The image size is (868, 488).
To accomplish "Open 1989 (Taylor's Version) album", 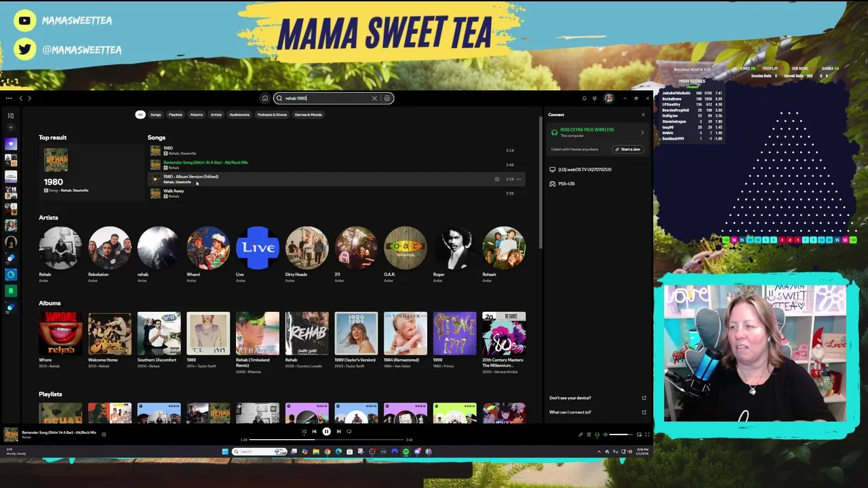I will tap(356, 333).
